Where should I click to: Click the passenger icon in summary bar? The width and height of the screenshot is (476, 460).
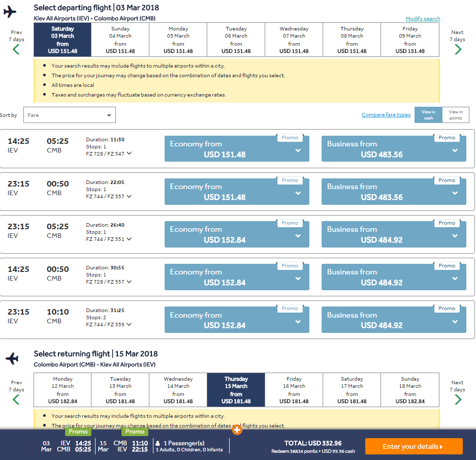[x=158, y=443]
